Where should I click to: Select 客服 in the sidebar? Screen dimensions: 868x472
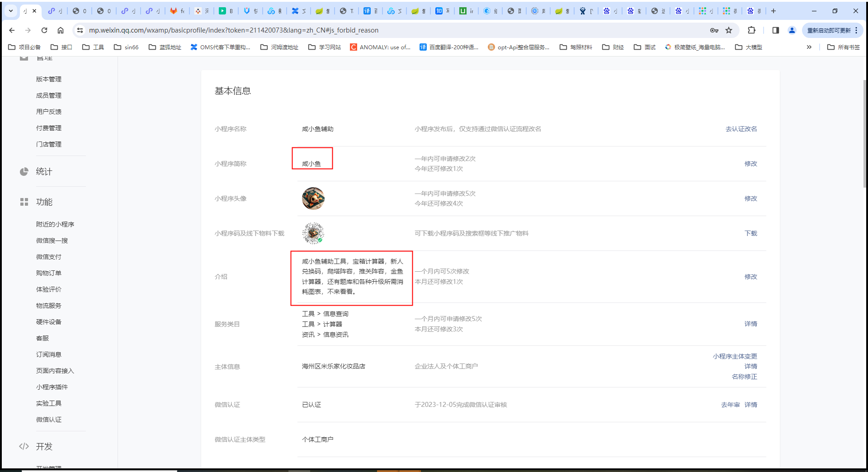pos(42,338)
